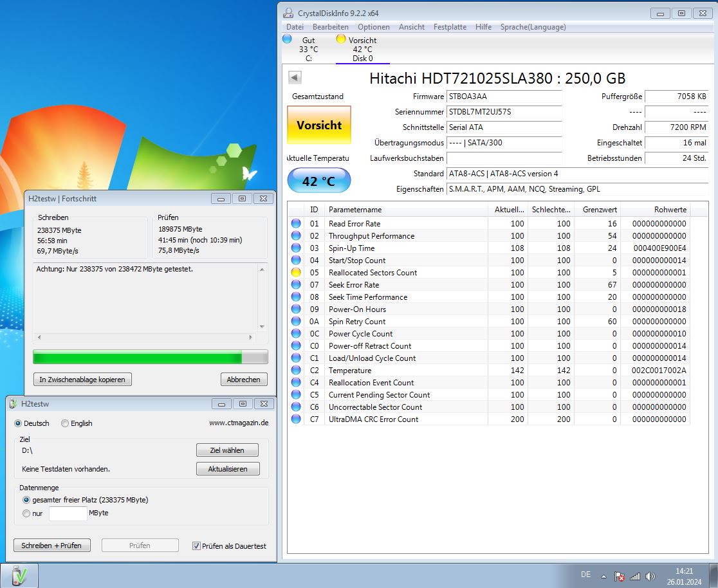Click the status orb for Uncorrectable Sector Count

(296, 407)
